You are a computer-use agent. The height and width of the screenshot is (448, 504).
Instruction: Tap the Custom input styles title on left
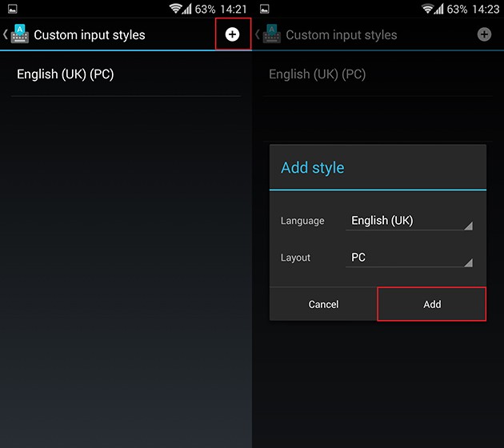pos(90,35)
